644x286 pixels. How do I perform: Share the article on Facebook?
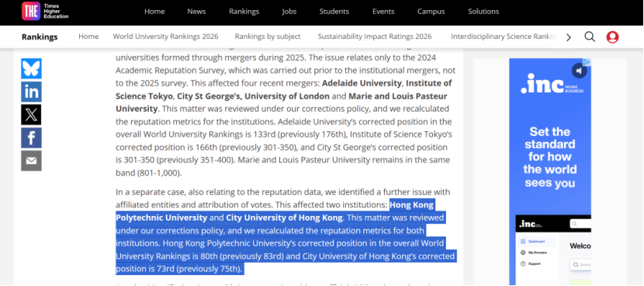tap(31, 138)
